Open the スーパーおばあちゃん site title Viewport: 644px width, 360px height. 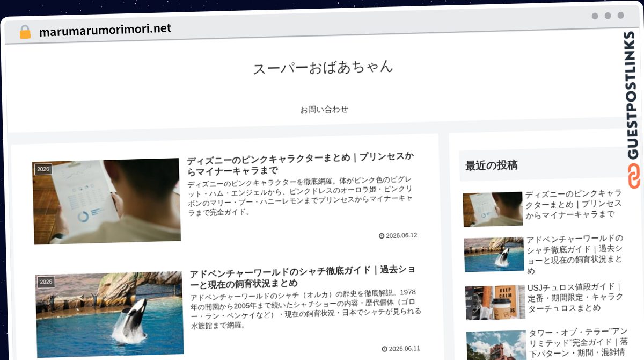tap(323, 67)
